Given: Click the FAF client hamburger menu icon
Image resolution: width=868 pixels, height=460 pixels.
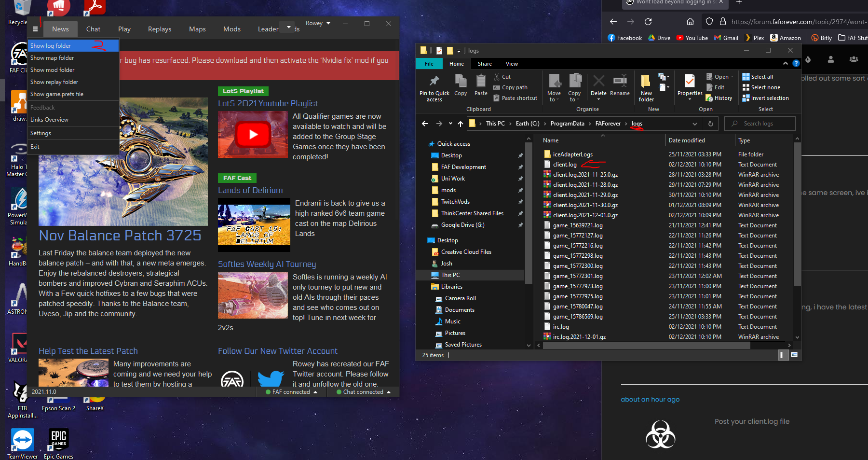Looking at the screenshot, I should [x=35, y=29].
